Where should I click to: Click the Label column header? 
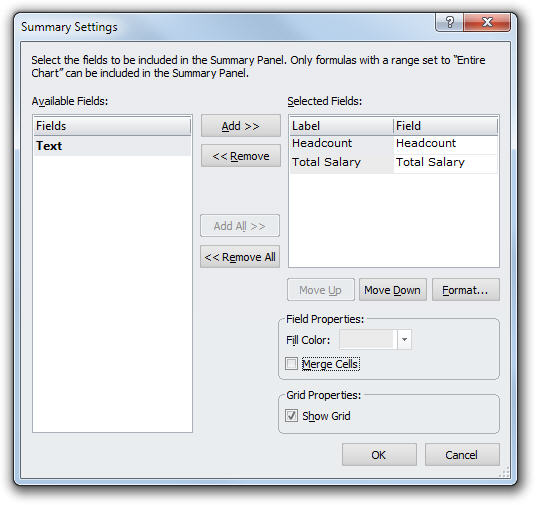[x=341, y=126]
